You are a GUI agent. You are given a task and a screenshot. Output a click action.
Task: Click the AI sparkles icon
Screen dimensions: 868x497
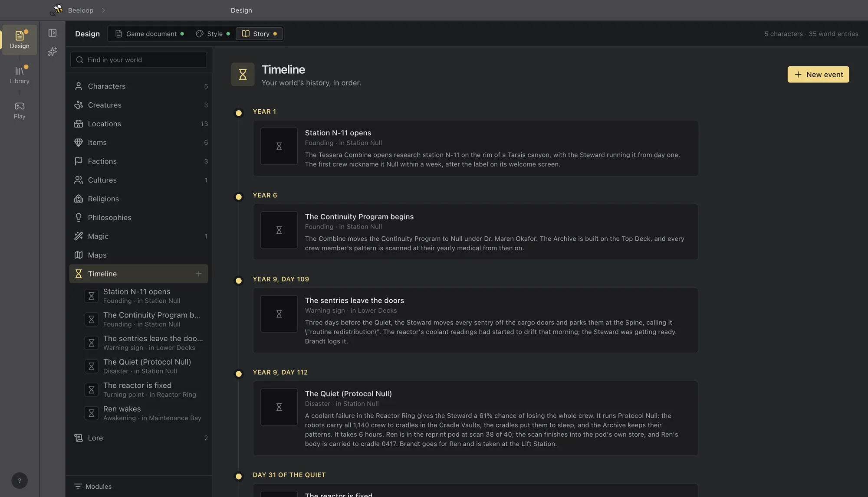53,52
